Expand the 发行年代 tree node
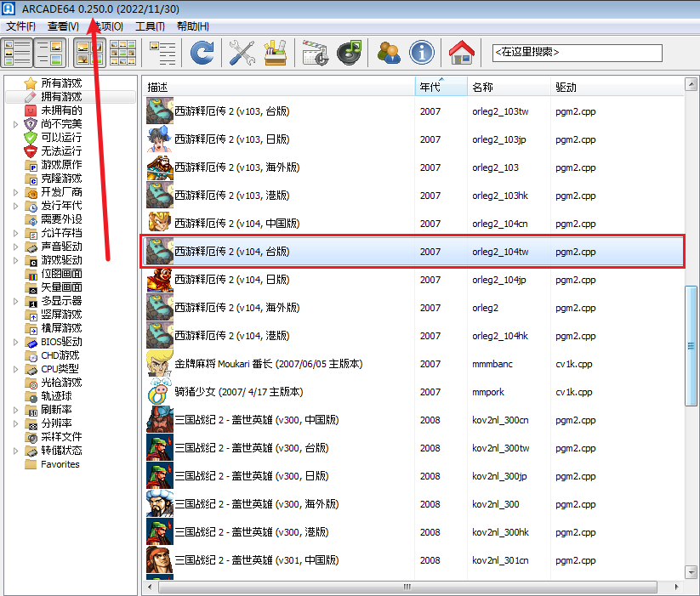 15,206
